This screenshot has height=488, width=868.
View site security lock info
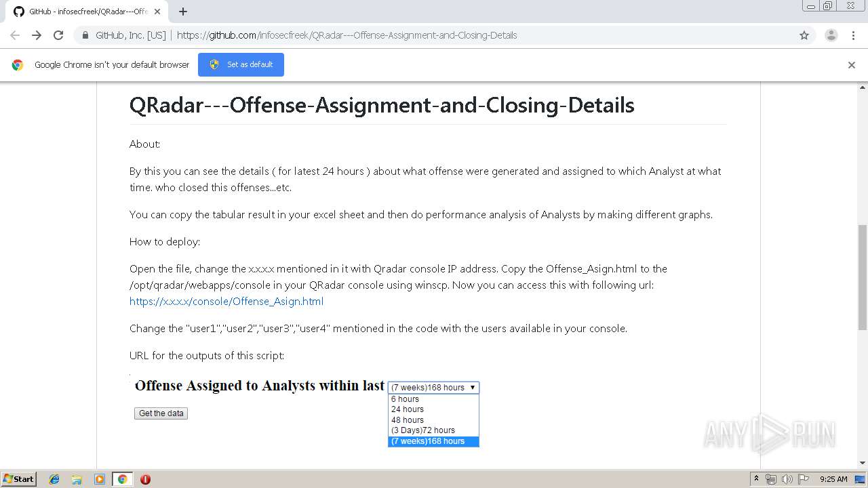coord(85,35)
